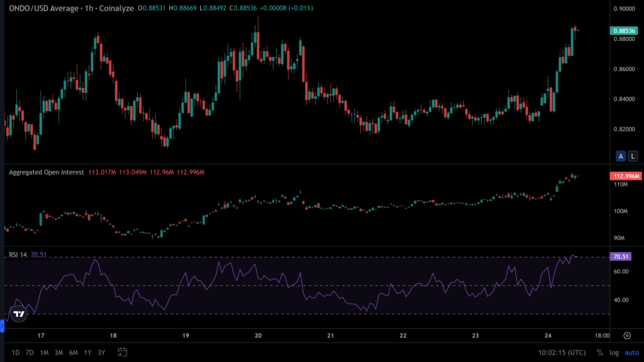
Task: Open the go-to-date calendar icon
Action: pos(123,352)
